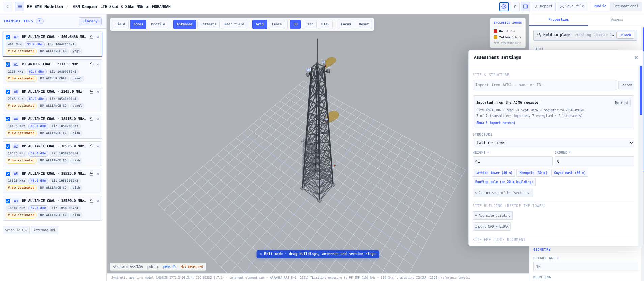Screen dimensions: 644x281
Task: Click the Import from ACMA search field
Action: tap(544, 85)
